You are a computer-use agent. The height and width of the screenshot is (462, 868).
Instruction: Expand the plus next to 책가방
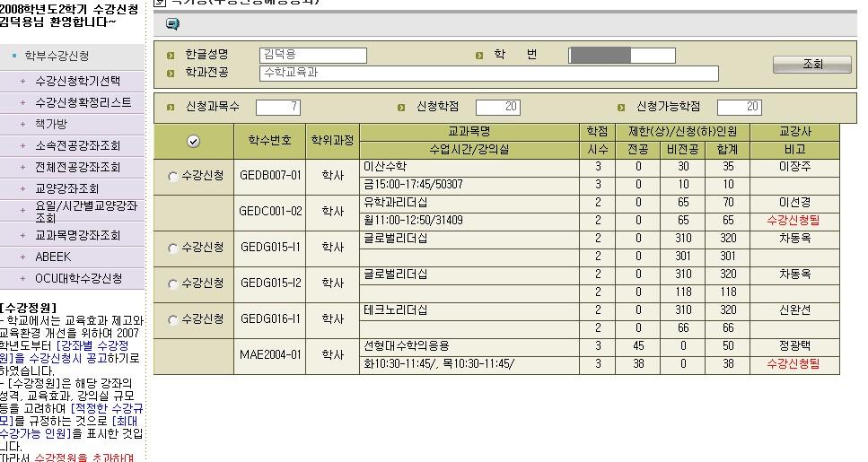click(x=22, y=125)
